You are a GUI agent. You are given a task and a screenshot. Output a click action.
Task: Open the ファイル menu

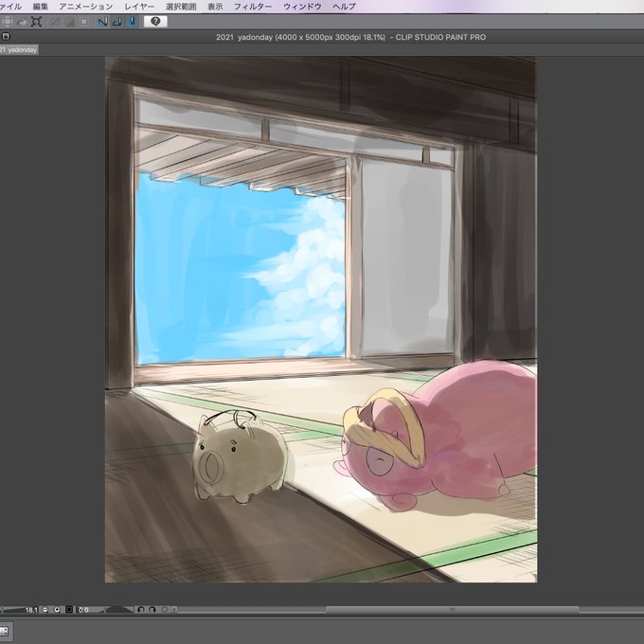pyautogui.click(x=10, y=7)
